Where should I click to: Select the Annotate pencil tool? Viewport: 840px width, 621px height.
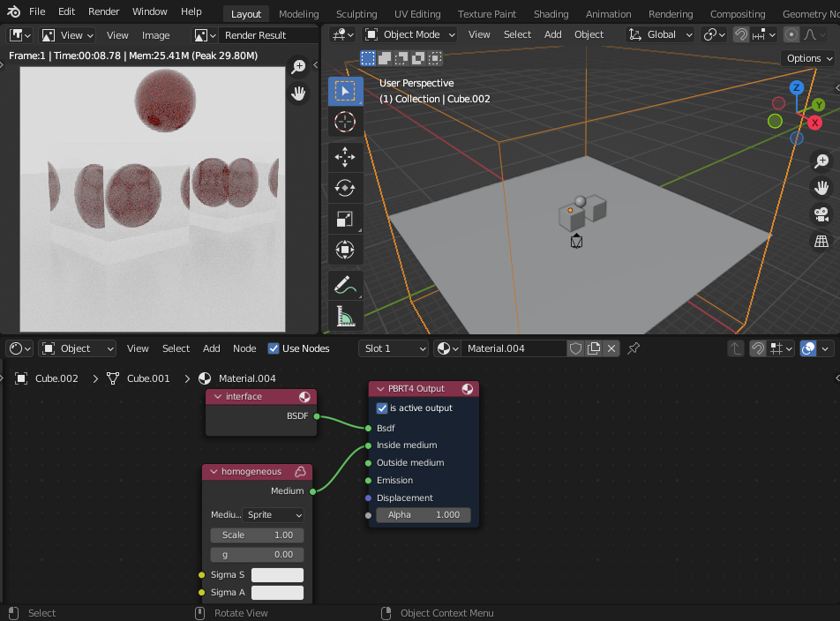[x=345, y=285]
